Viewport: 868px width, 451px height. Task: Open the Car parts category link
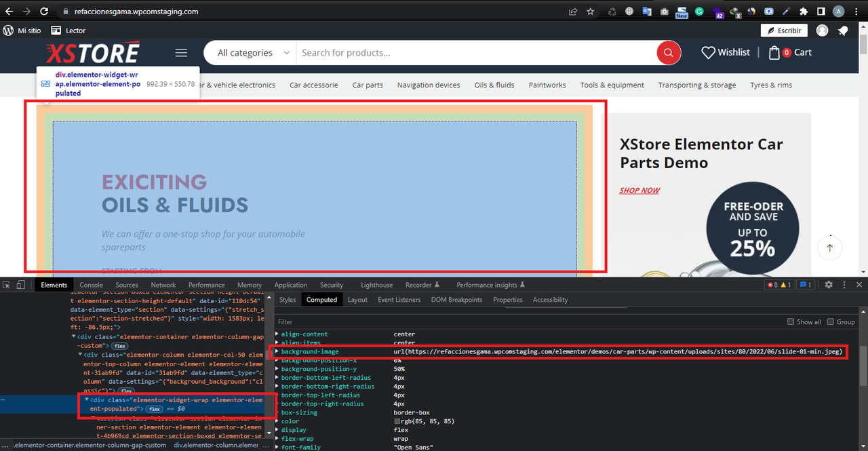368,85
